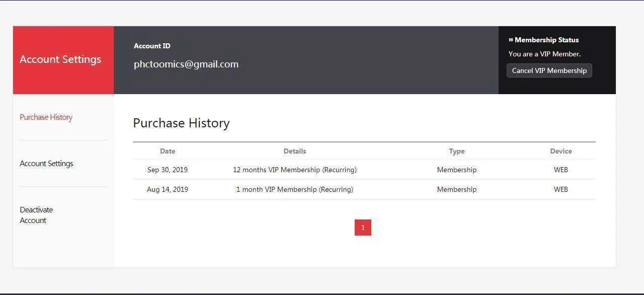Click the Type column header

(x=457, y=151)
